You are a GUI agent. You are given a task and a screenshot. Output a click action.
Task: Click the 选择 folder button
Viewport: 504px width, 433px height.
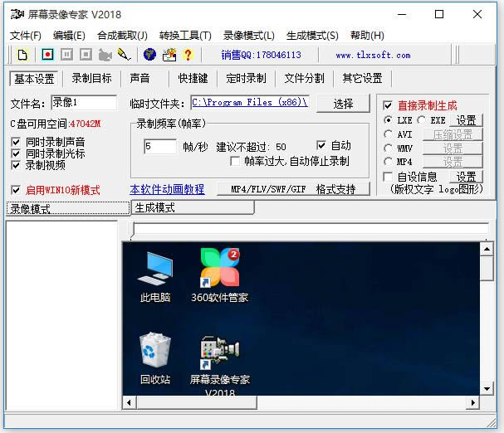[343, 104]
